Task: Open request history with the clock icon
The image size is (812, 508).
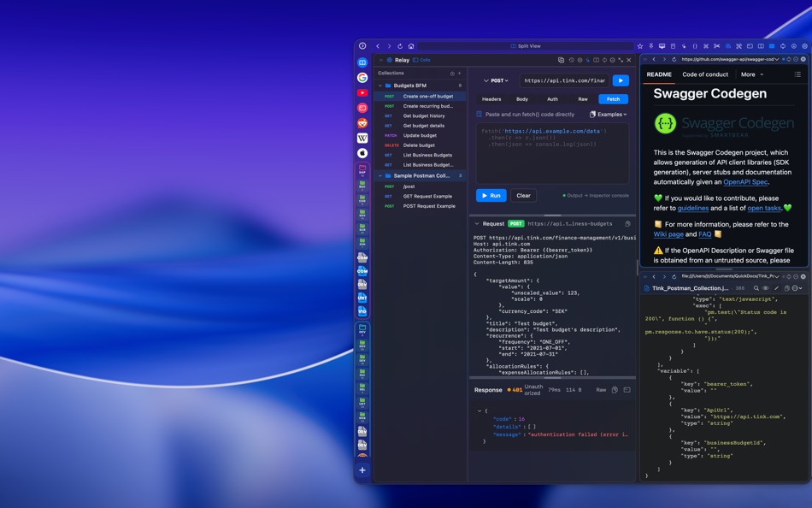Action: 571,60
